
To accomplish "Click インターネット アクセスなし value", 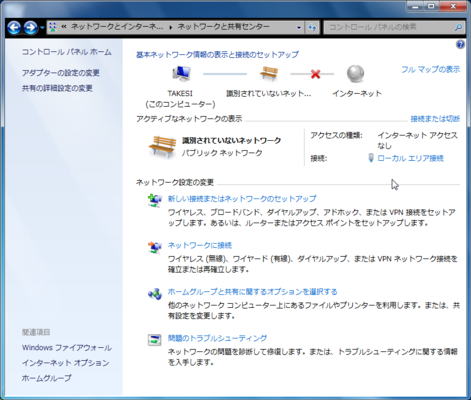I will (417, 140).
